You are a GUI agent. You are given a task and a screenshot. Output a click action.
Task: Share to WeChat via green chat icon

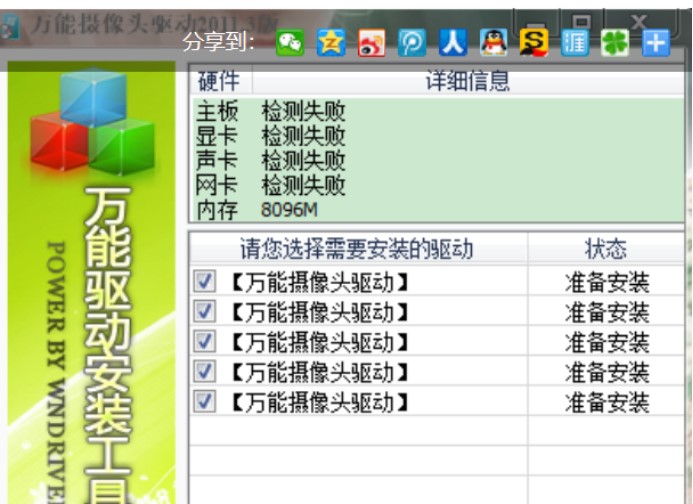click(290, 43)
